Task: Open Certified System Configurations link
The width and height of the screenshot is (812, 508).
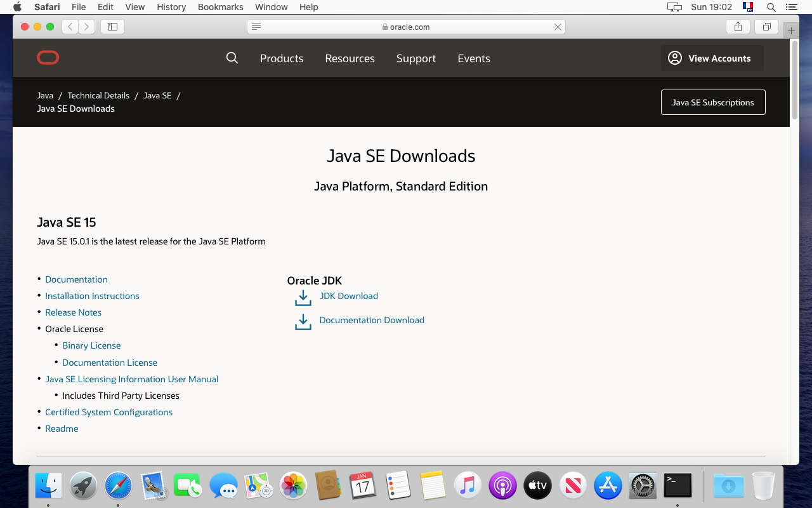Action: click(108, 412)
